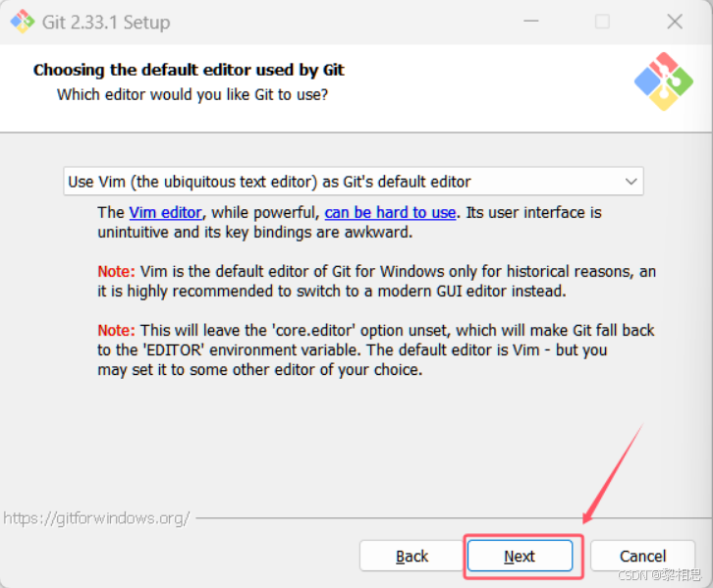Click the red 'Note:' about core.editor option
This screenshot has height=588, width=713.
117,331
